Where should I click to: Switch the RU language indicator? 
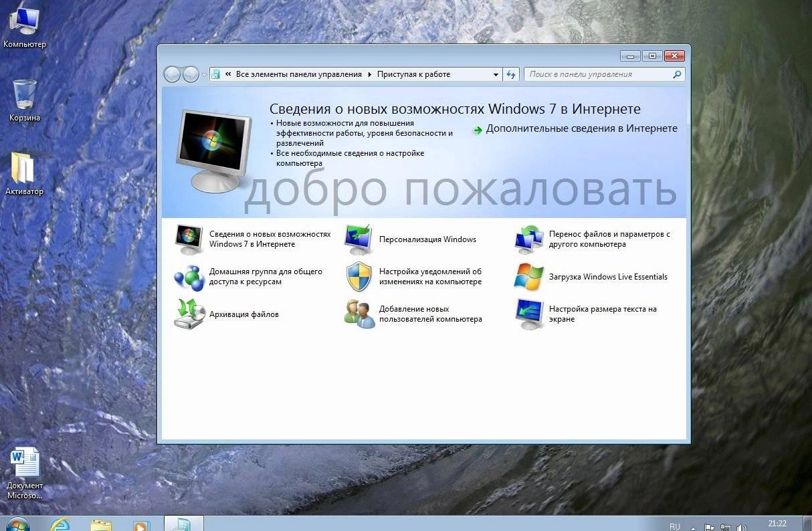click(675, 526)
